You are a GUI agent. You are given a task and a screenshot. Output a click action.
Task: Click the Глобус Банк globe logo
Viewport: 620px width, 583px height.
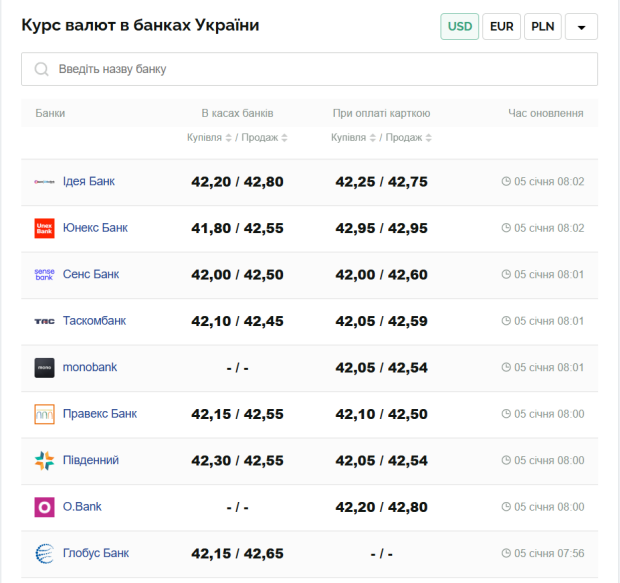44,553
